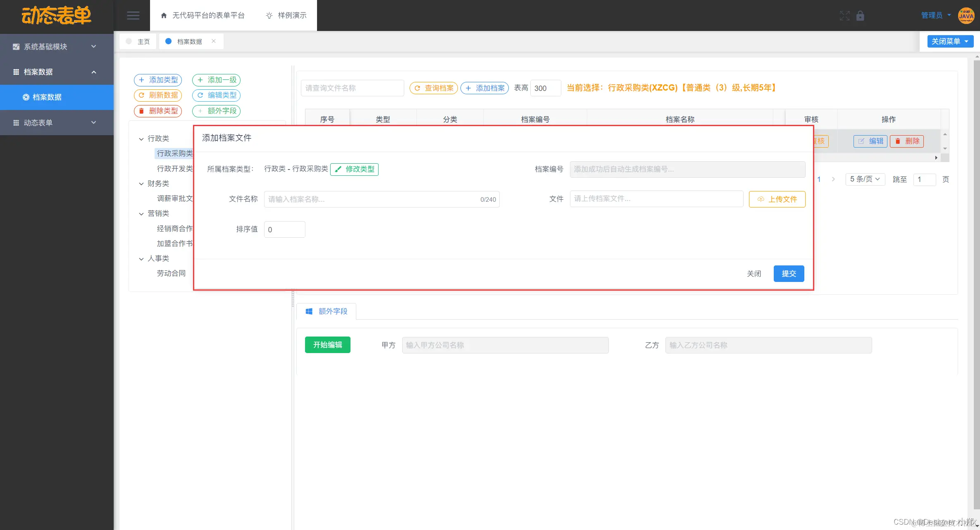Open the 样例演示 top menu item
Screen dimensions: 980x530
tap(286, 15)
